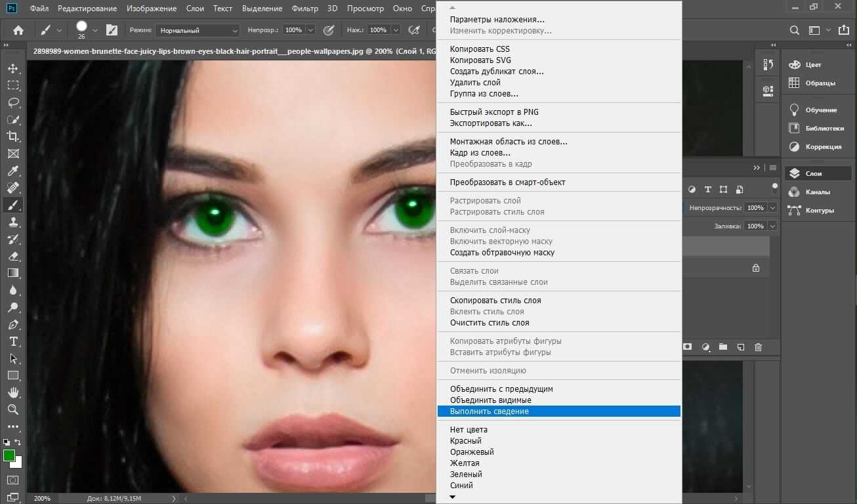Open the 'Фильтр' menu

coord(304,9)
